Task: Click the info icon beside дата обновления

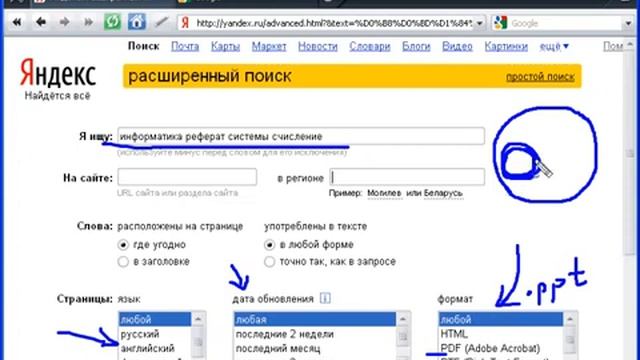Action: point(325,298)
